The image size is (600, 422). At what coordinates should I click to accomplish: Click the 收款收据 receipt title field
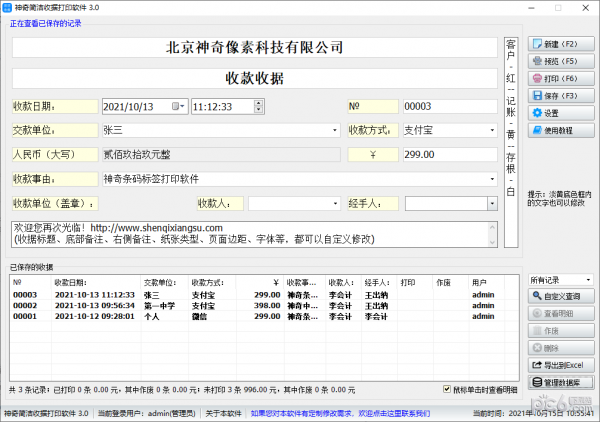[x=255, y=78]
